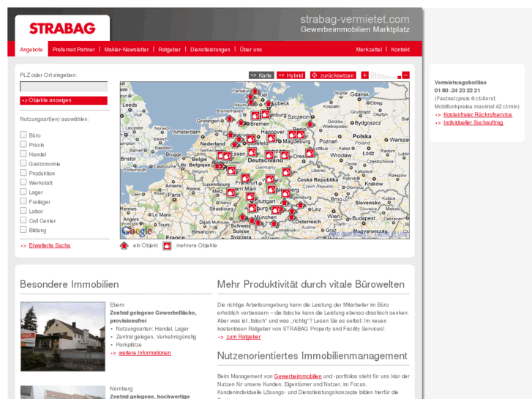Click the arrow icon before Individueller Suchauftrag

(x=438, y=123)
